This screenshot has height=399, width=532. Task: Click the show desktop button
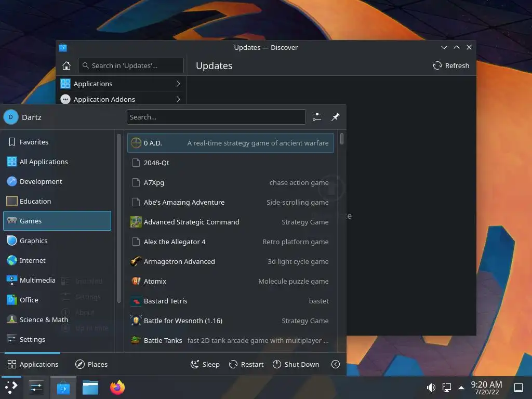[518, 387]
